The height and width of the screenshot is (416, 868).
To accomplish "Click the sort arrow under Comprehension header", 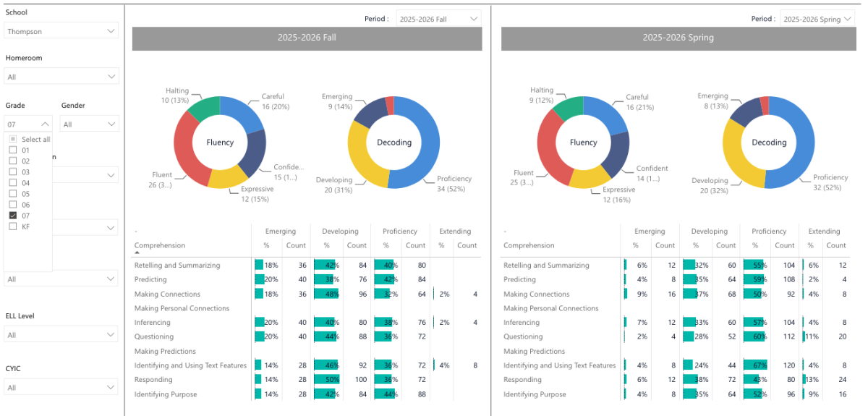I will click(137, 253).
